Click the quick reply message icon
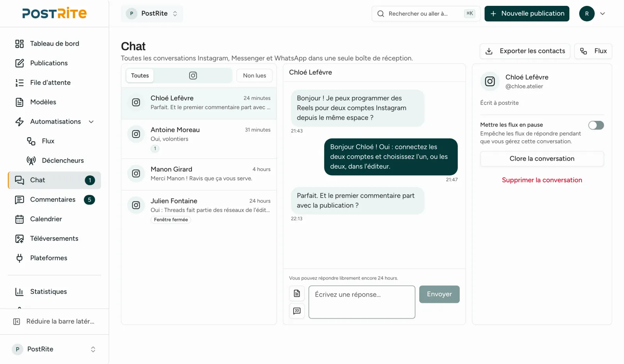624x364 pixels. pos(297,311)
